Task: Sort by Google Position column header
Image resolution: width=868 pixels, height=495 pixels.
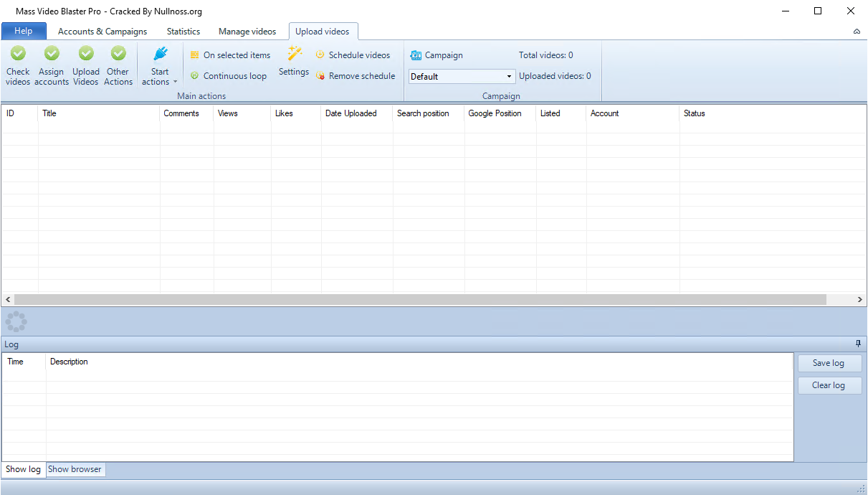Action: point(500,113)
